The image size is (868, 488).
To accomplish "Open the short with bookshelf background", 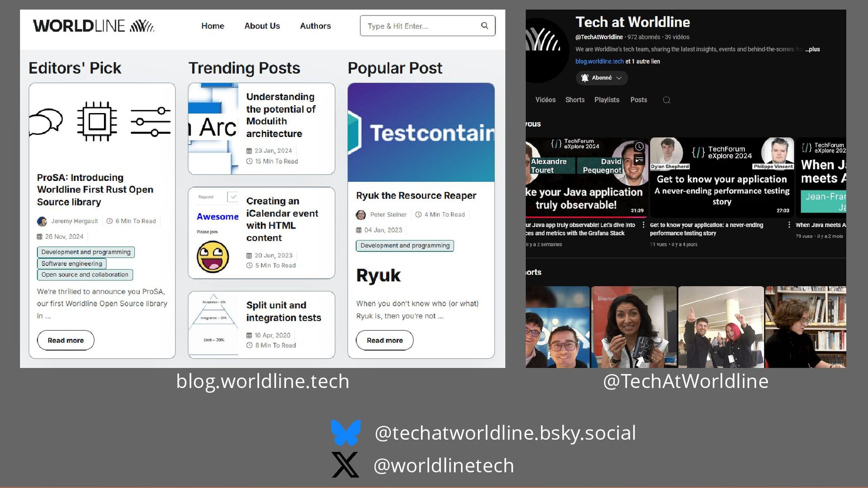I will click(806, 327).
